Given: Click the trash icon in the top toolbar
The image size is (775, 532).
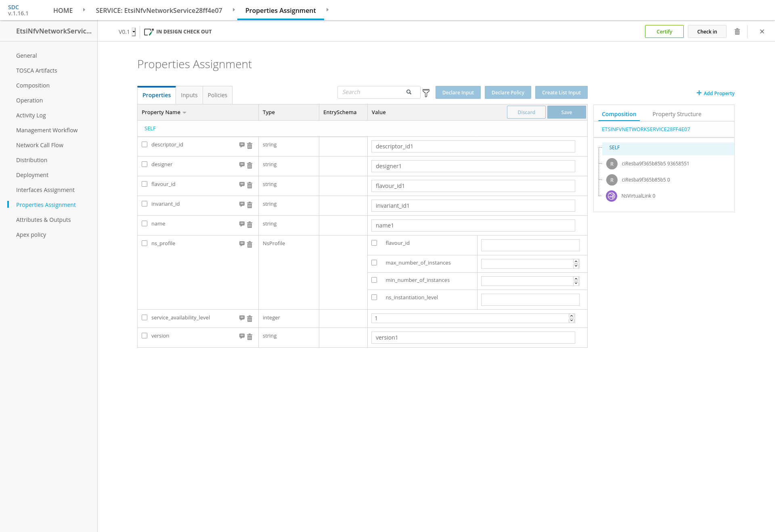Looking at the screenshot, I should click(x=737, y=31).
